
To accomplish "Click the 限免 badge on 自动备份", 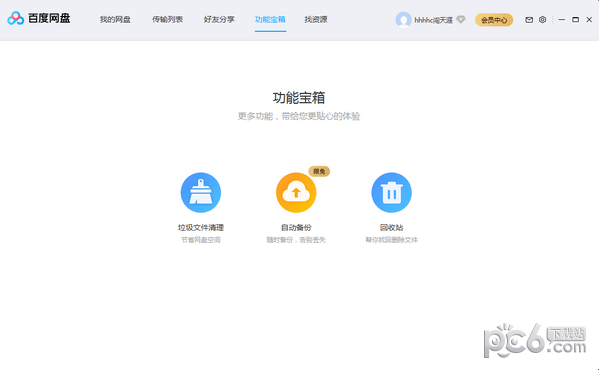I will [319, 171].
